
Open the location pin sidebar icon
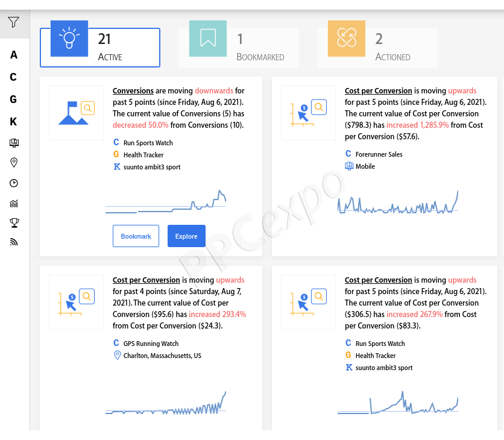pos(14,162)
